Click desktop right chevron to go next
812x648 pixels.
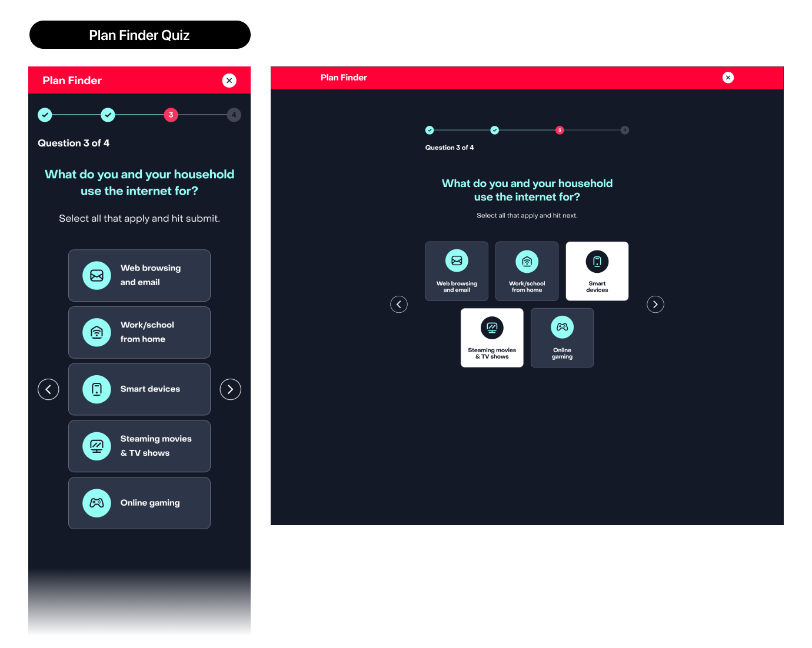pyautogui.click(x=655, y=304)
